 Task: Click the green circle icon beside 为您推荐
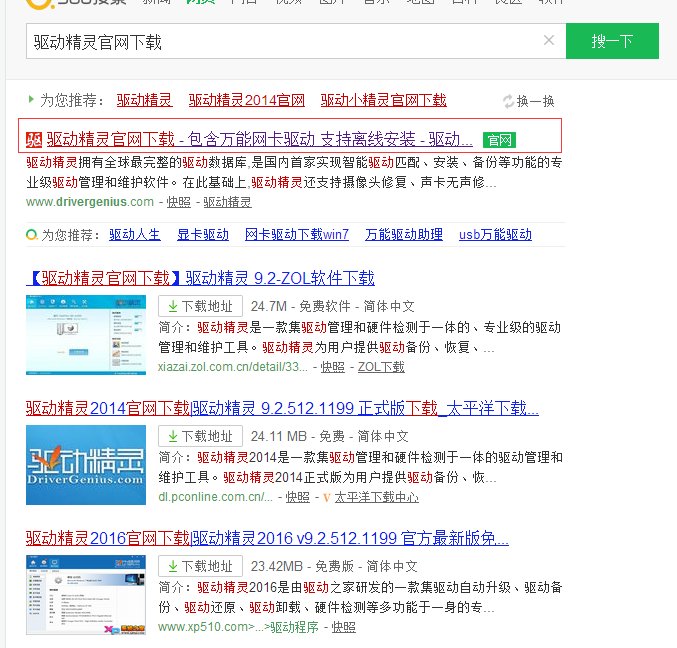pyautogui.click(x=32, y=235)
